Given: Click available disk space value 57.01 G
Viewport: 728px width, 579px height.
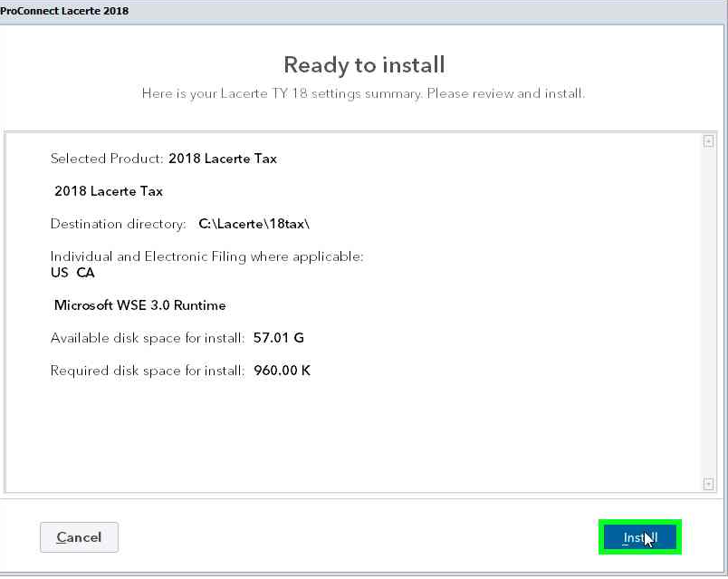Looking at the screenshot, I should [279, 338].
